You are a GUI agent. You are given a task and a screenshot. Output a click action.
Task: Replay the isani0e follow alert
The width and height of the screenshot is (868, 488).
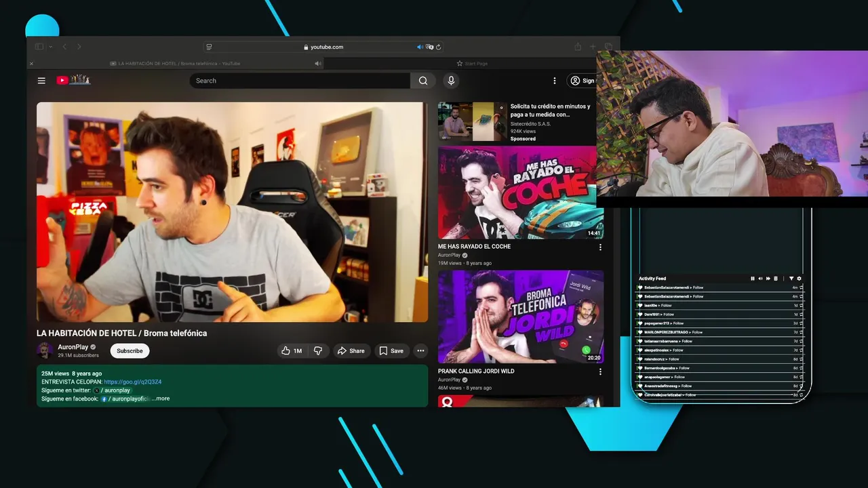801,306
